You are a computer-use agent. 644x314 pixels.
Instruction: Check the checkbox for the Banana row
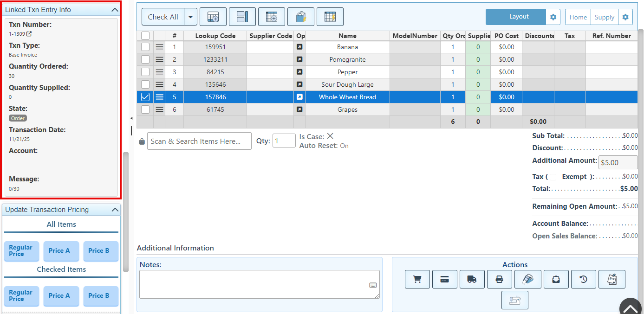(145, 47)
